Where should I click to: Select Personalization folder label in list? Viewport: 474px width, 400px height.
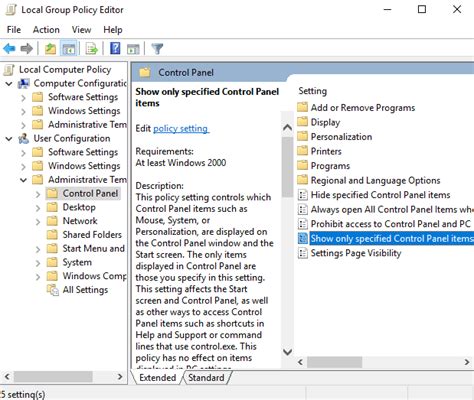(341, 136)
